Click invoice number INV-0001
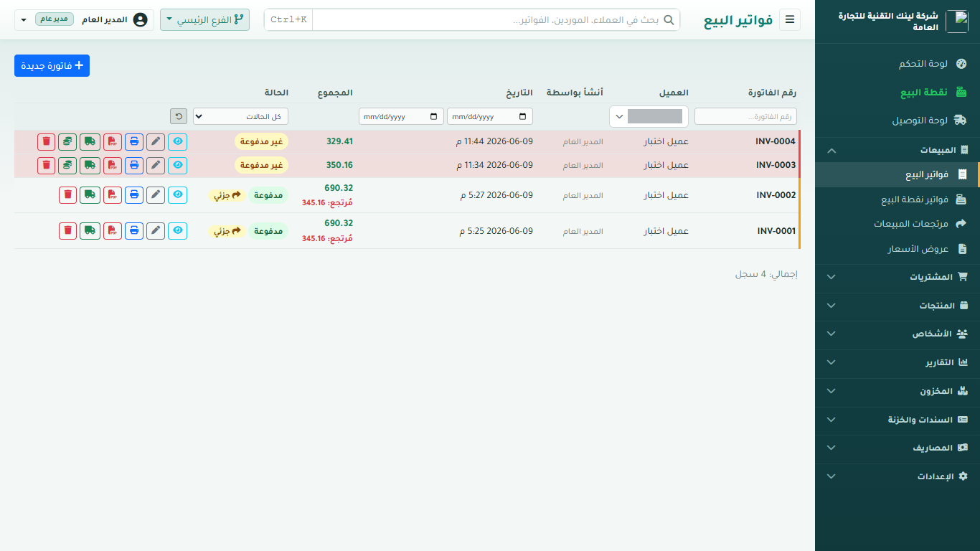This screenshot has height=551, width=980. 777,231
